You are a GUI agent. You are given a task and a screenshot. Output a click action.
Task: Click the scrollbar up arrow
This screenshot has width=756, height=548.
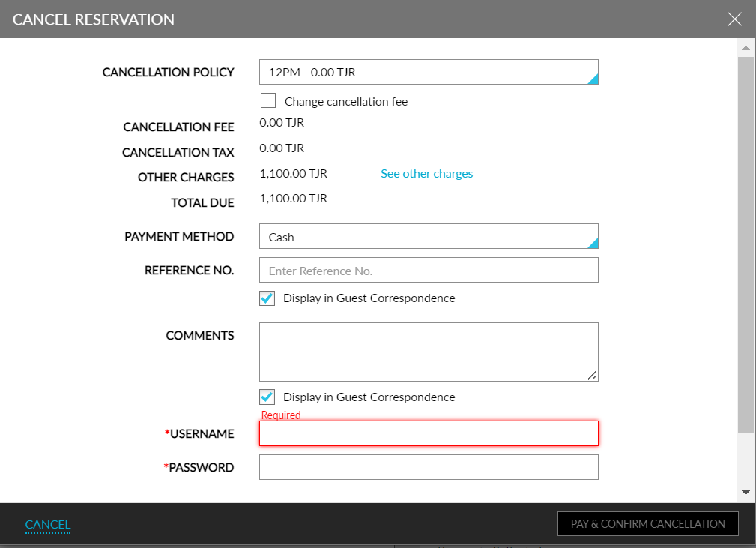pos(746,48)
